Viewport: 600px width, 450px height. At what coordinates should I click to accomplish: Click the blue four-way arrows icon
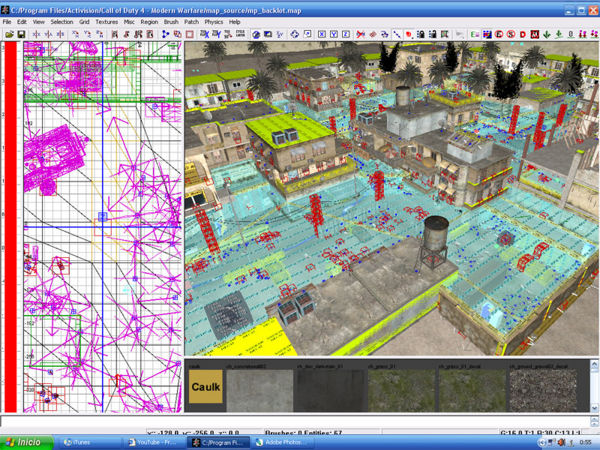[295, 34]
